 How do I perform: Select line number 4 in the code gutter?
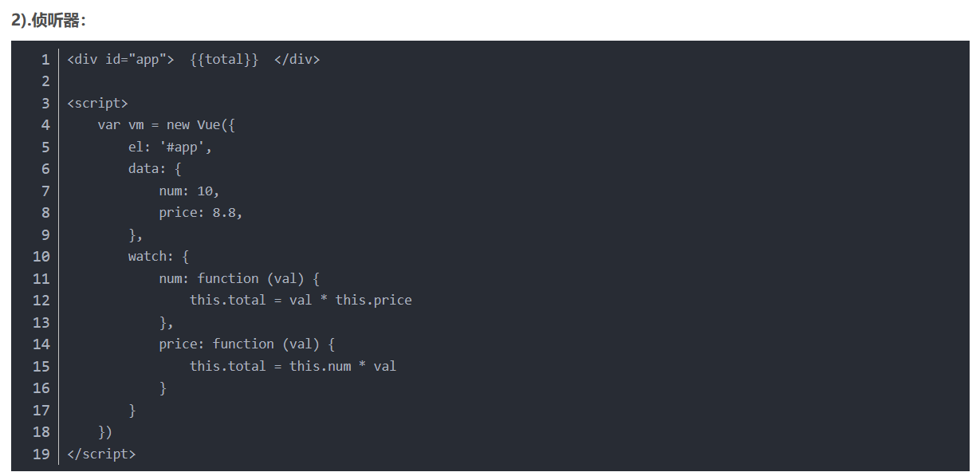pyautogui.click(x=45, y=125)
